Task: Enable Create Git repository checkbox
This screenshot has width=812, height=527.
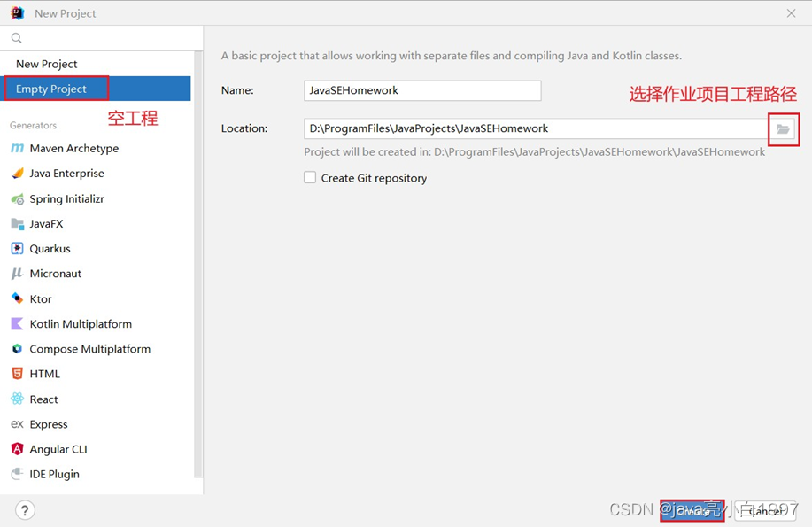Action: pos(310,178)
